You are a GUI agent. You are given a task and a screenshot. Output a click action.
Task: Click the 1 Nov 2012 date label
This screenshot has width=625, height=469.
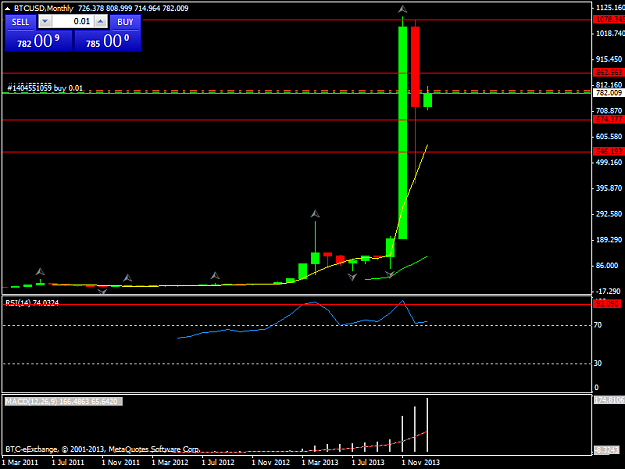(x=271, y=462)
